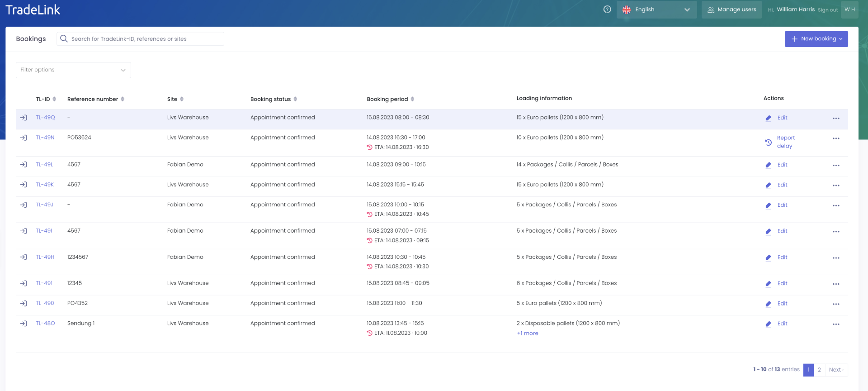The height and width of the screenshot is (391, 868).
Task: Click the Sign out link
Action: click(827, 10)
